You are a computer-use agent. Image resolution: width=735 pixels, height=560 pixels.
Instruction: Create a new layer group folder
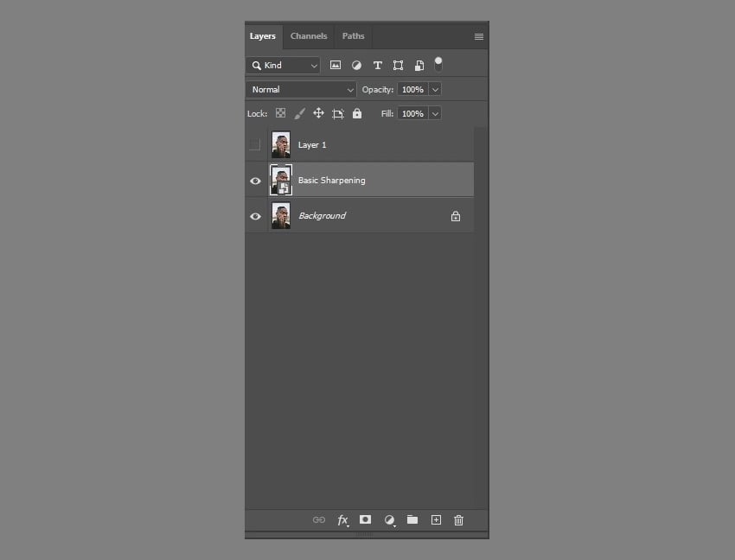click(412, 519)
